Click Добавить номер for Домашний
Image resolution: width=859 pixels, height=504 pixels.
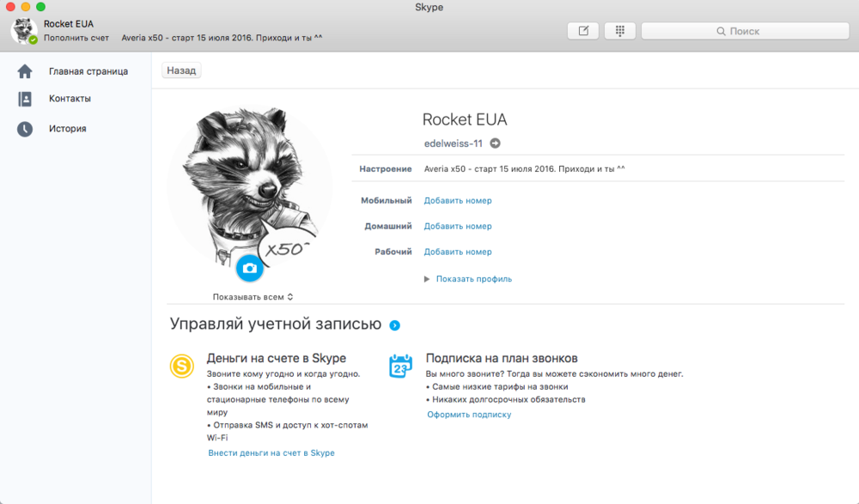[458, 227]
